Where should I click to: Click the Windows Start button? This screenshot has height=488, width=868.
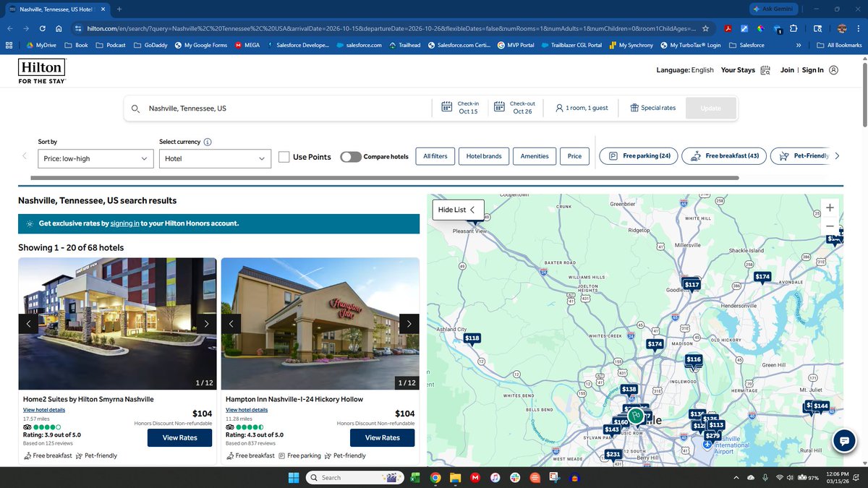(x=294, y=477)
